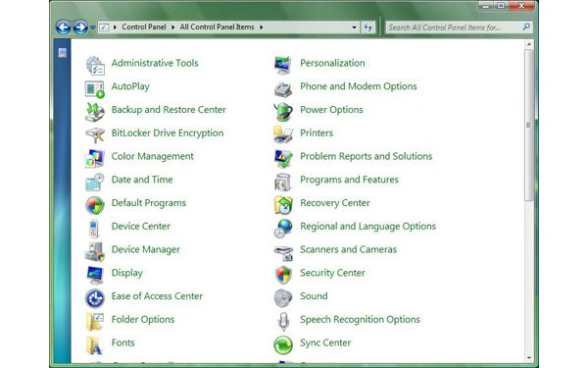
Task: Click the Forward navigation arrow button
Action: 80,27
